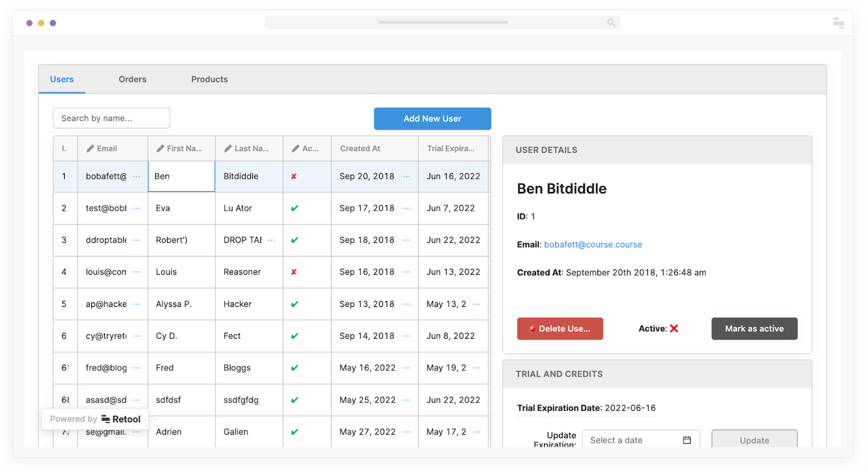This screenshot has height=471, width=868.
Task: Click the Ben first name cell
Action: 182,176
